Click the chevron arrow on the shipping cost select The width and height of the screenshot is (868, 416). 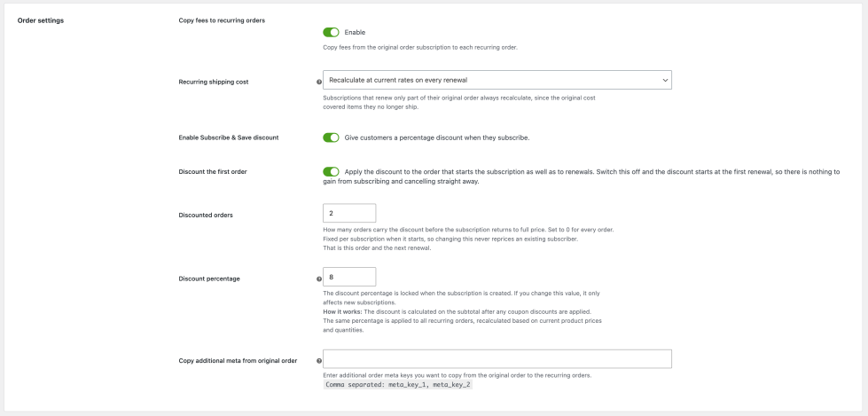665,81
